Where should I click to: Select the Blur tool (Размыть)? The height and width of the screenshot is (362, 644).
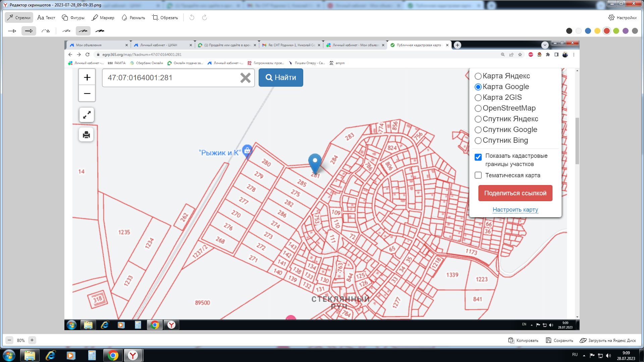(x=133, y=17)
